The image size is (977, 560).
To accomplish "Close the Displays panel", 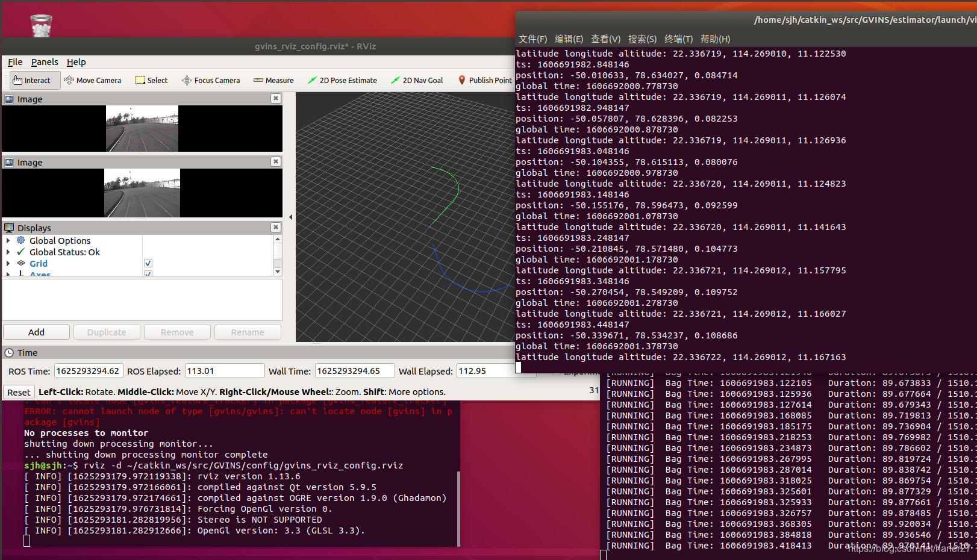I will coord(276,227).
